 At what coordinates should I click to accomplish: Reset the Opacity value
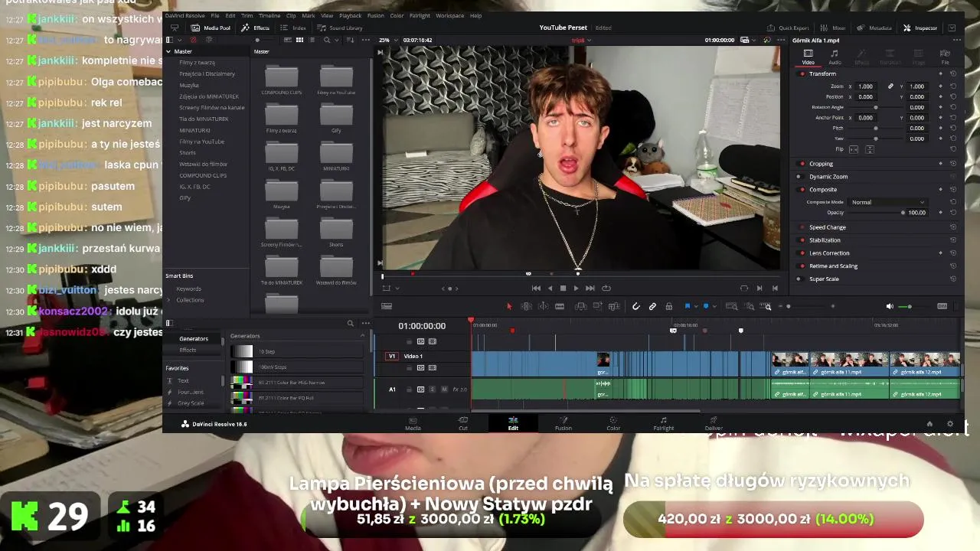(953, 212)
